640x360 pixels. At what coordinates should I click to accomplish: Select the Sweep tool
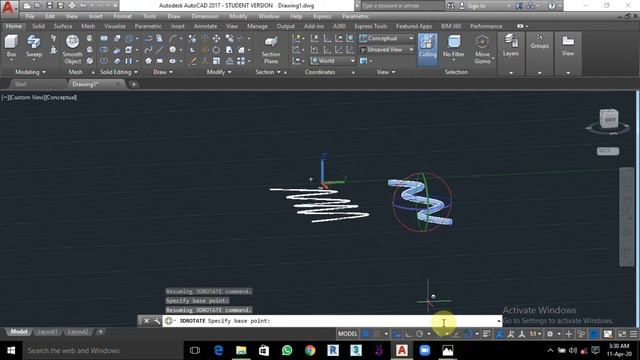pos(33,46)
